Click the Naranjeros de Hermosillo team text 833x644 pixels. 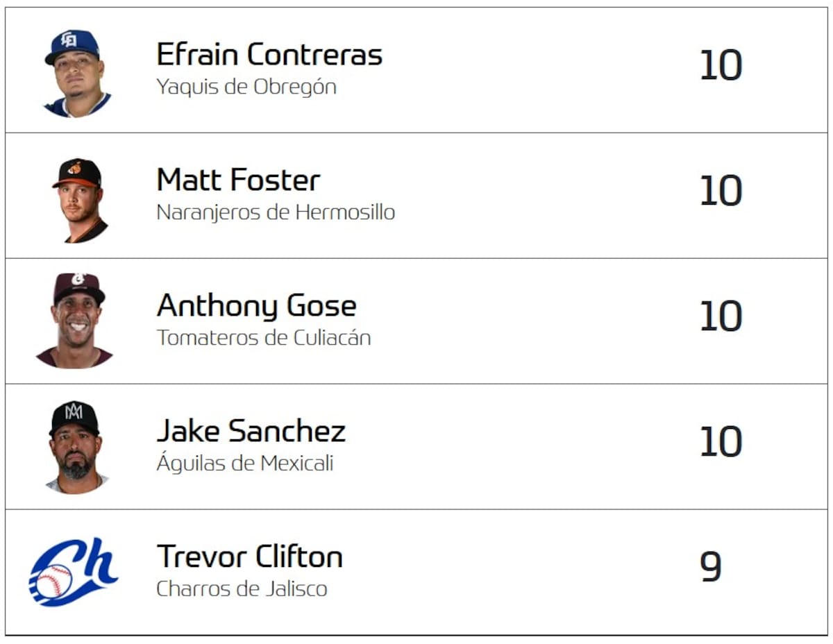276,212
